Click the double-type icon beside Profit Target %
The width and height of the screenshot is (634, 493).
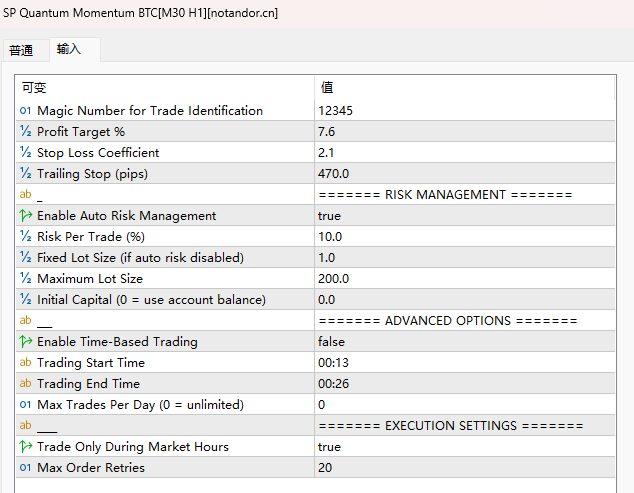click(25, 131)
